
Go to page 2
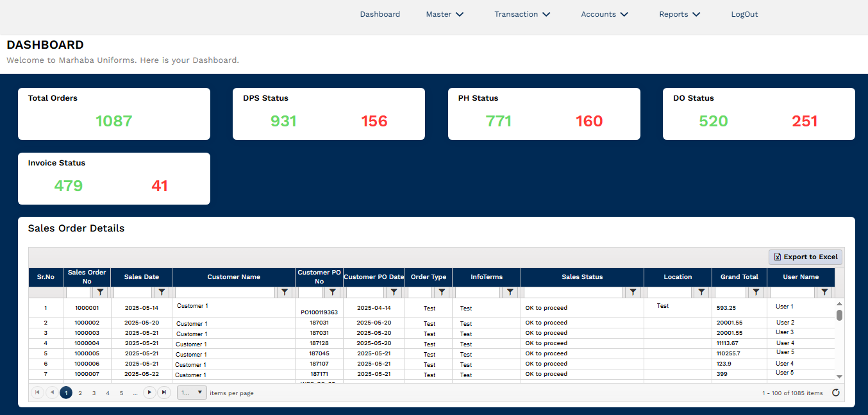pos(80,393)
